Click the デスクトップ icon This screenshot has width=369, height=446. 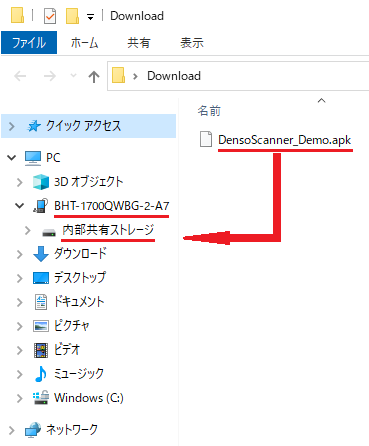click(41, 278)
